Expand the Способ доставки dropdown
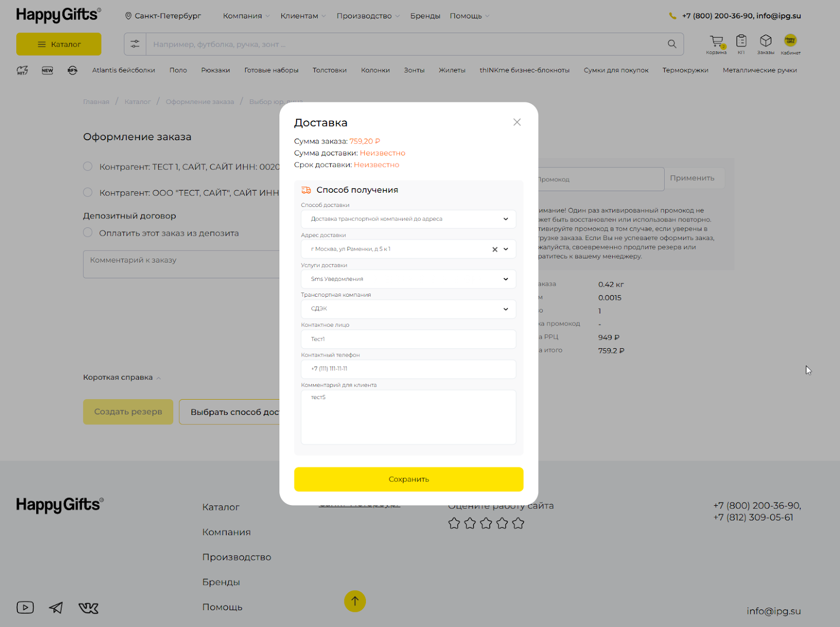The width and height of the screenshot is (840, 627). click(408, 219)
